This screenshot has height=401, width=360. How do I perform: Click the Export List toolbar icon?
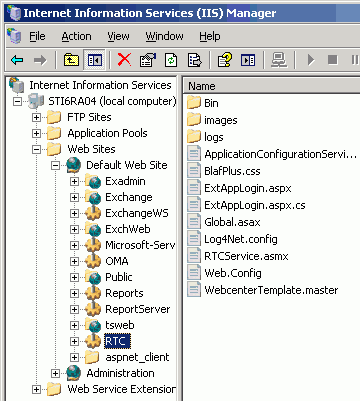(x=194, y=60)
